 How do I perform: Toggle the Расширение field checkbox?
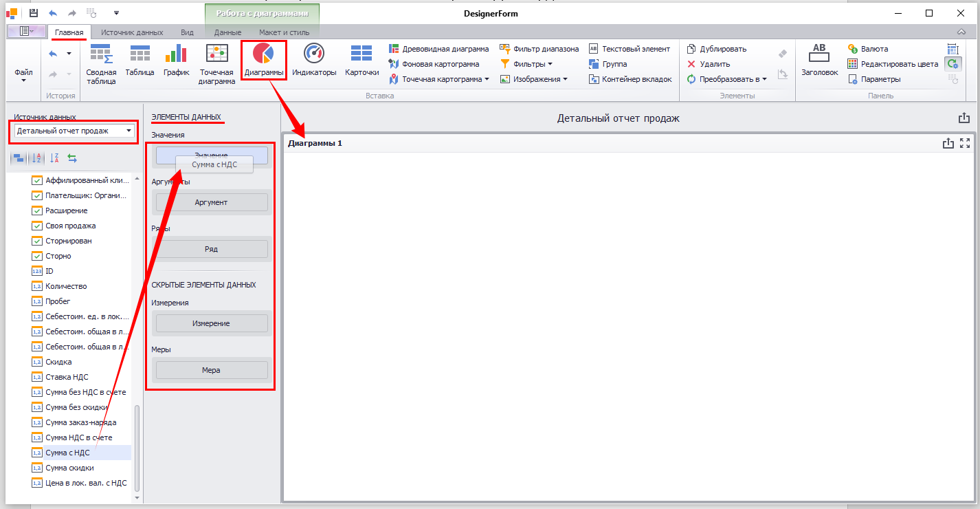pyautogui.click(x=37, y=210)
